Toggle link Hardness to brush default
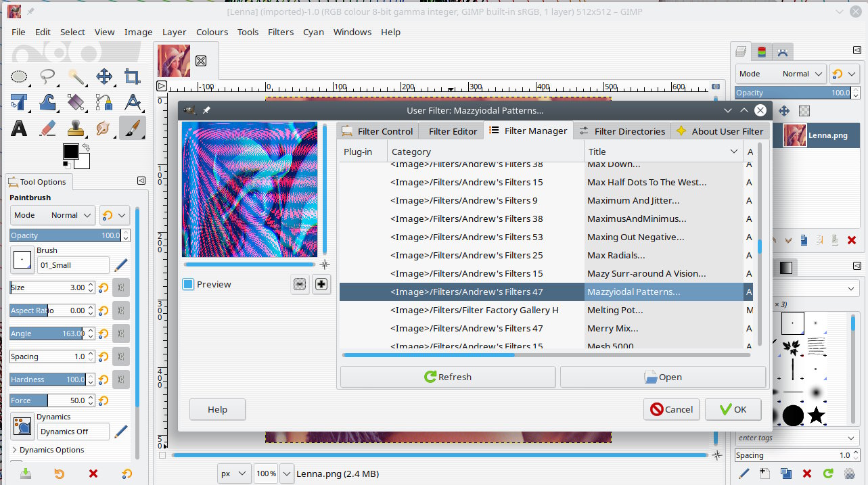Screen dimensions: 868x485 click(x=121, y=379)
